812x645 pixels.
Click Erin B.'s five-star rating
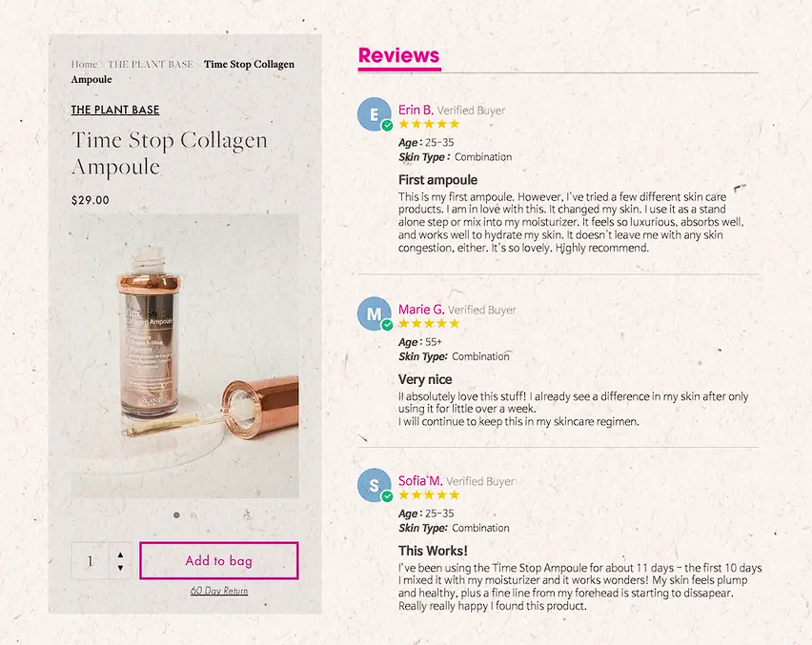[429, 124]
